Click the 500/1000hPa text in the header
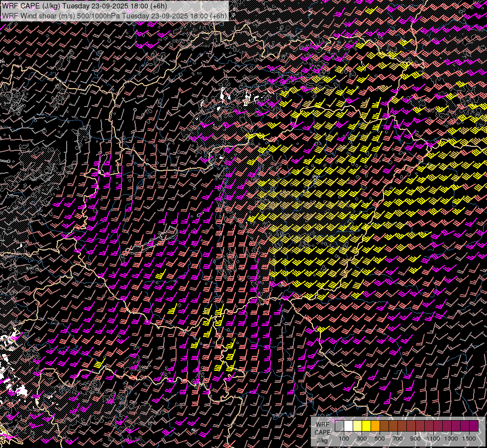This screenshot has width=487, height=448. [98, 15]
